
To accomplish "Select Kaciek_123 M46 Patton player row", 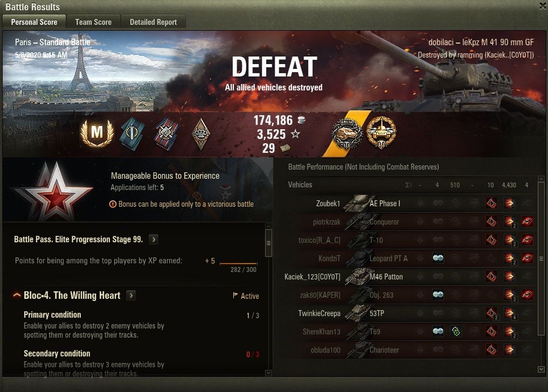I will pyautogui.click(x=410, y=277).
